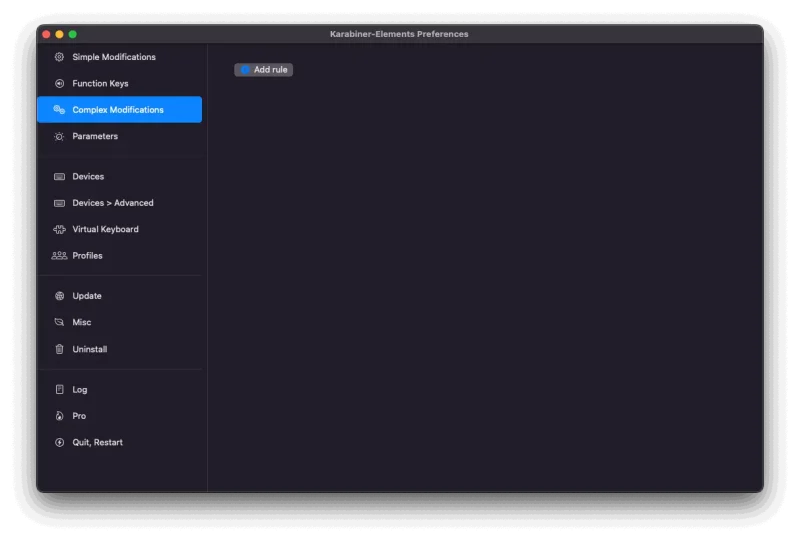Click the Profiles people icon

(59, 256)
